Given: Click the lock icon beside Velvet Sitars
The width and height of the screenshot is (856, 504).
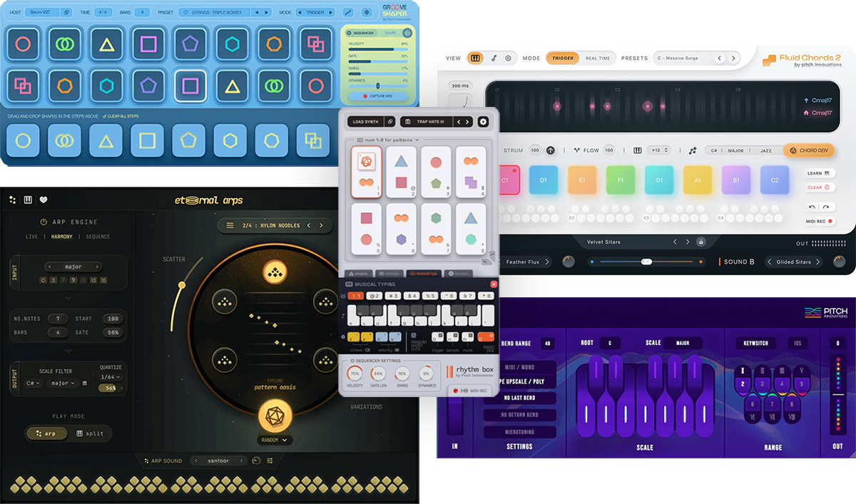Looking at the screenshot, I should pyautogui.click(x=700, y=242).
